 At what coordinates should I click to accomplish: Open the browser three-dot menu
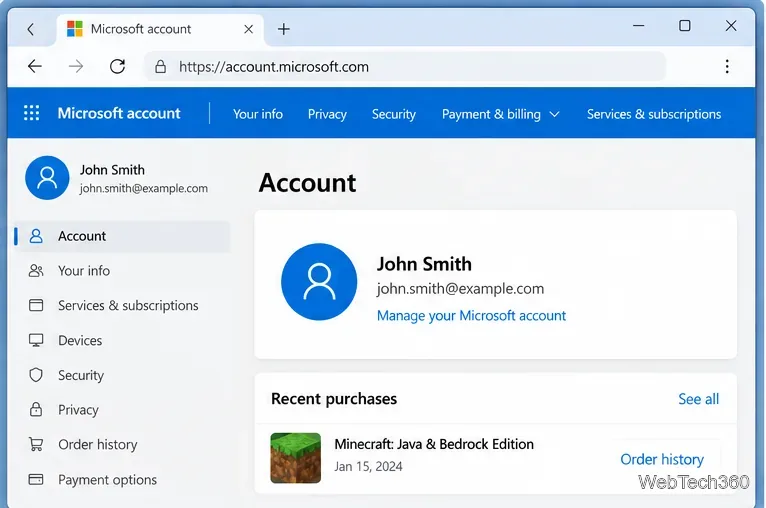[727, 66]
